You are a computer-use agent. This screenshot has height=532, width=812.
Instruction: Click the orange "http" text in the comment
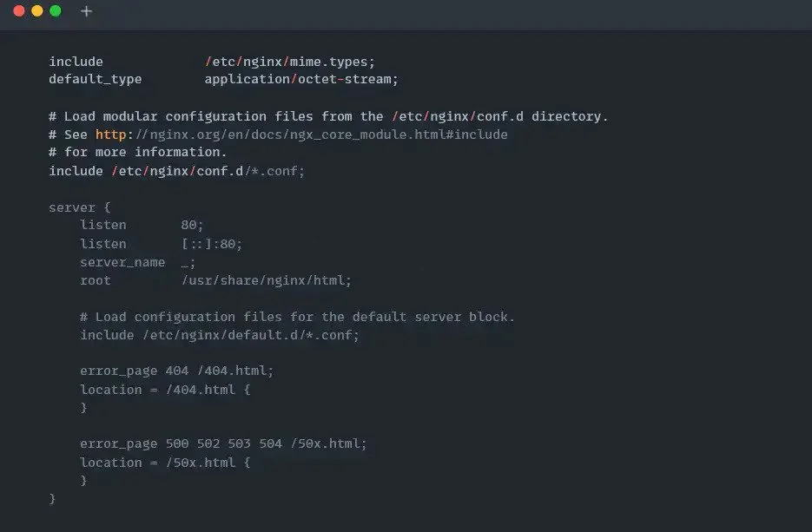(x=110, y=135)
